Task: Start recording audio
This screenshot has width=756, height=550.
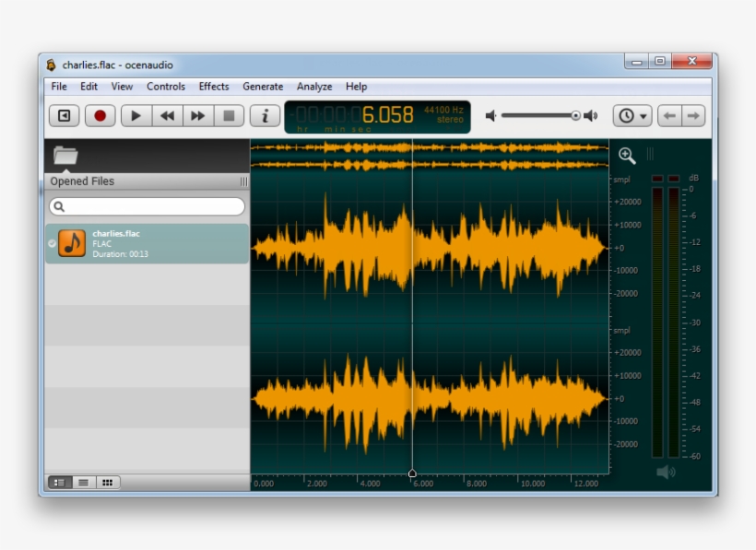Action: [100, 115]
